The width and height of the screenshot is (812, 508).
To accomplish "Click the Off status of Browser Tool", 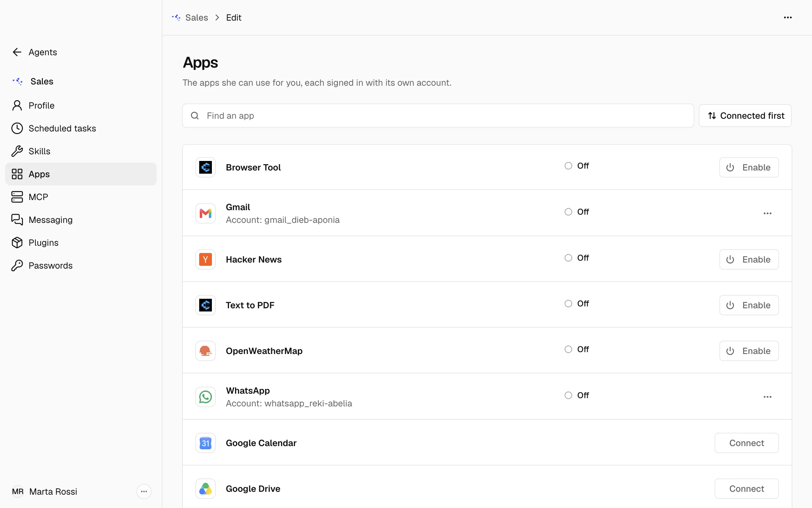I will tap(577, 166).
